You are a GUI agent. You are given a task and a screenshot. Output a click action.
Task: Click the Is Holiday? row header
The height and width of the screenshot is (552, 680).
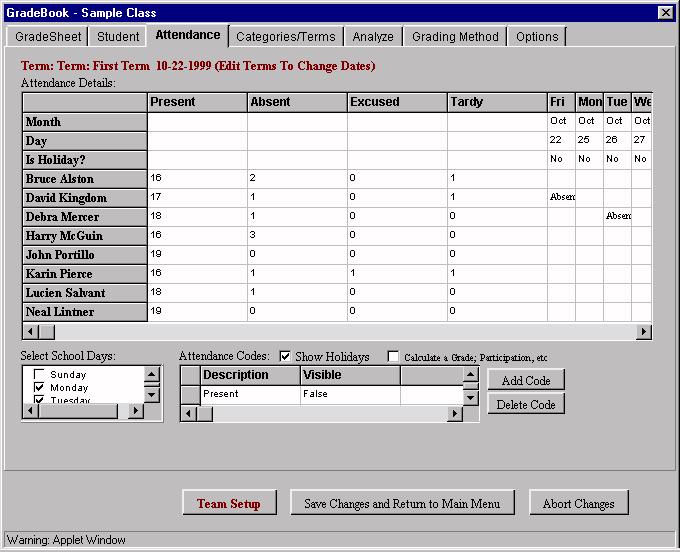[85, 160]
